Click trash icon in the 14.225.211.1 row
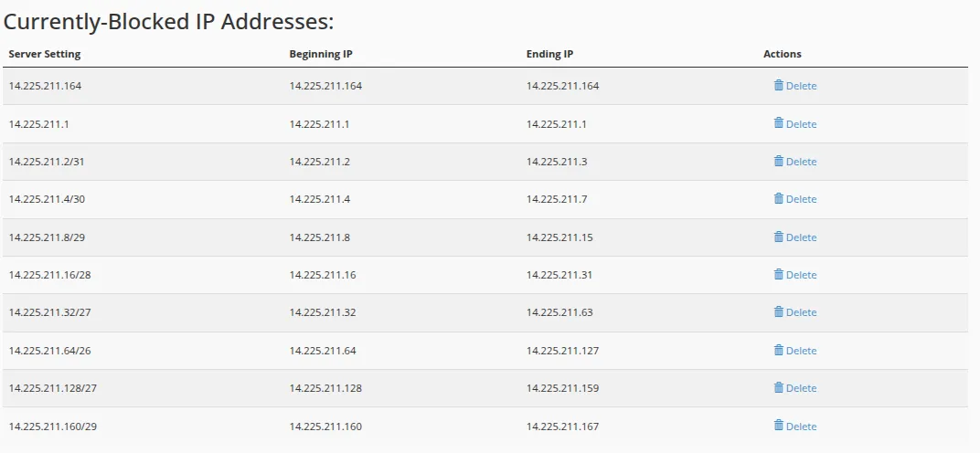Screen dimensions: 980x453 pyautogui.click(x=779, y=122)
